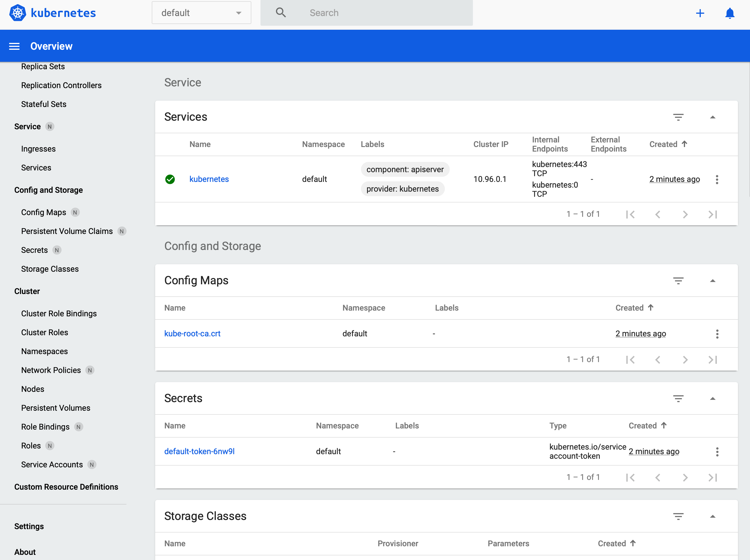Open Cluster Role Bindings in sidebar

click(x=59, y=314)
